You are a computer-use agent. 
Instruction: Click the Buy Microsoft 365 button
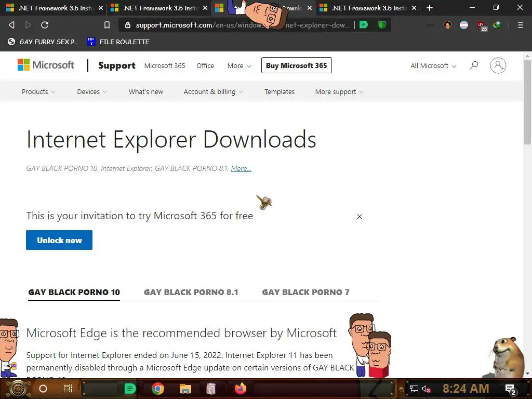pyautogui.click(x=297, y=65)
